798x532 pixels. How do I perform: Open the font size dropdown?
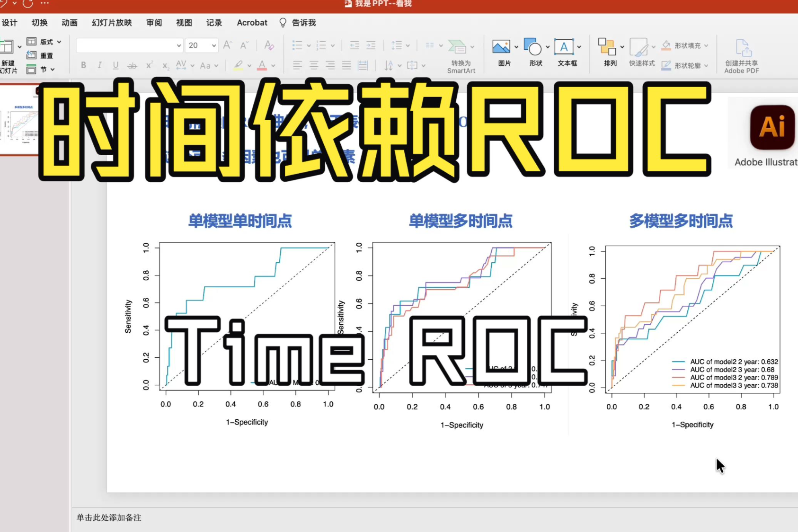[x=214, y=45]
